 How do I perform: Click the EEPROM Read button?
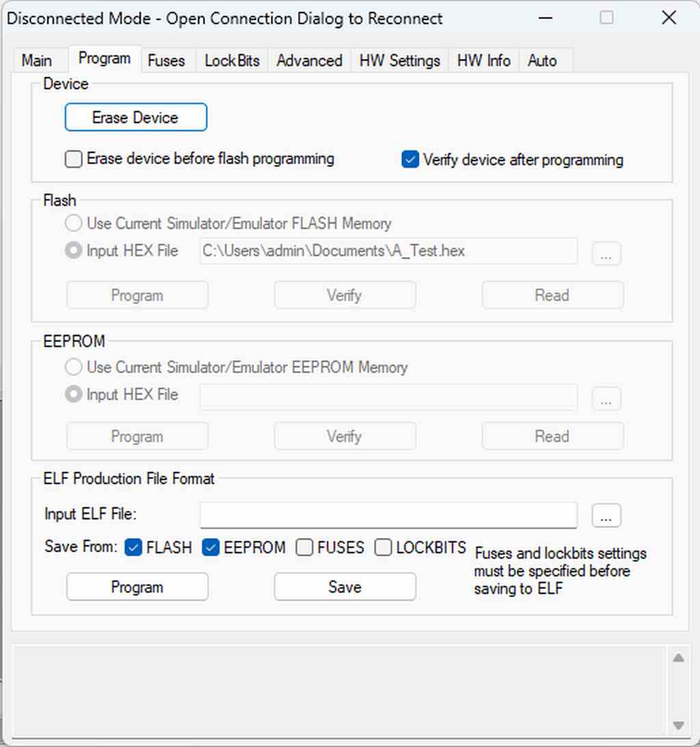552,437
